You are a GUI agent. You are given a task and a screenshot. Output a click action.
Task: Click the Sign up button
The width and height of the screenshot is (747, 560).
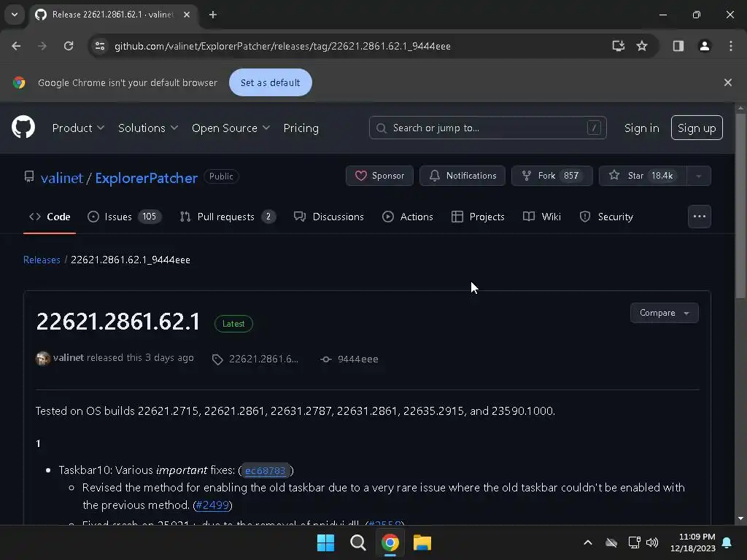click(x=696, y=128)
